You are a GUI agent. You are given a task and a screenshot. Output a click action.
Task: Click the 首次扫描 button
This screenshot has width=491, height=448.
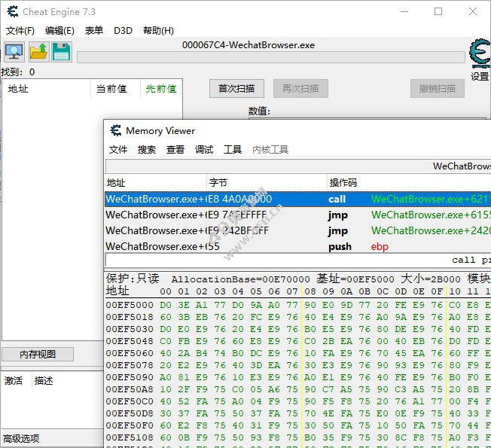tap(236, 89)
